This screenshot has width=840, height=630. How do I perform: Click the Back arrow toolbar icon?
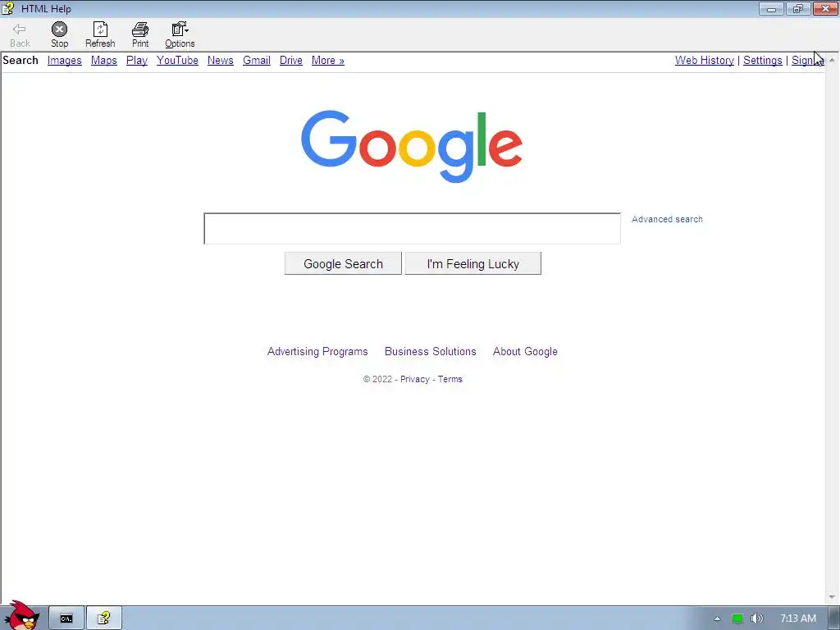tap(20, 34)
